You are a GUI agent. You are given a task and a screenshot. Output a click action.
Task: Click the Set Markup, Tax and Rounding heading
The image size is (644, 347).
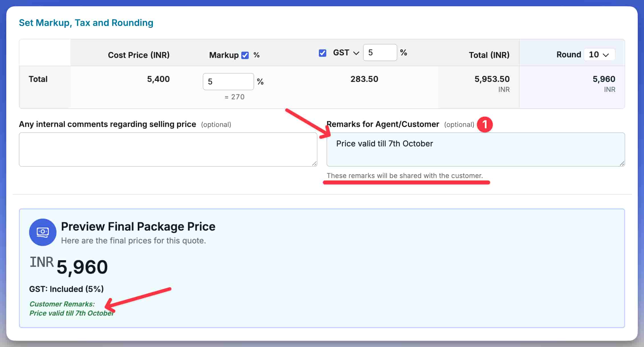[x=86, y=23]
